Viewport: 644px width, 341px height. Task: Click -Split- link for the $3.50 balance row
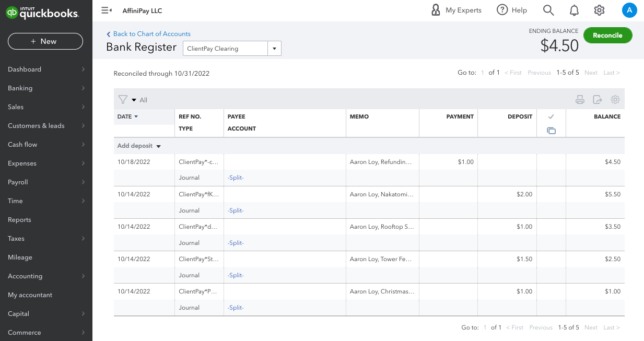point(236,243)
